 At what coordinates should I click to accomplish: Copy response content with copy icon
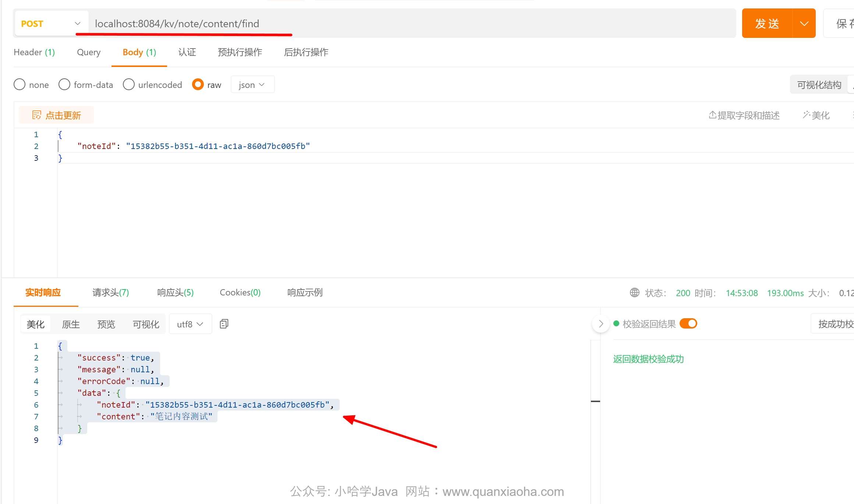[224, 324]
